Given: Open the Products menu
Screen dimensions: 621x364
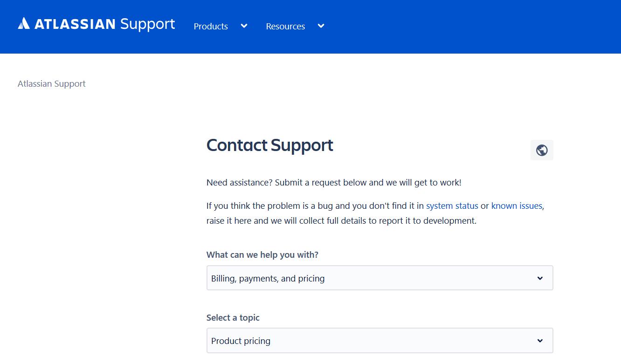Looking at the screenshot, I should (x=210, y=27).
